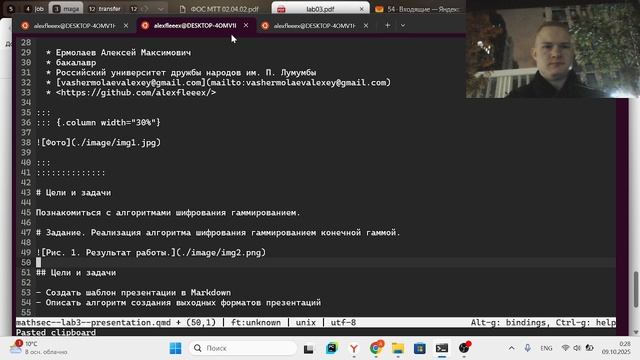
Task: Click the 'Описать алгоритм создания выходных форматов' line
Action: click(x=178, y=303)
